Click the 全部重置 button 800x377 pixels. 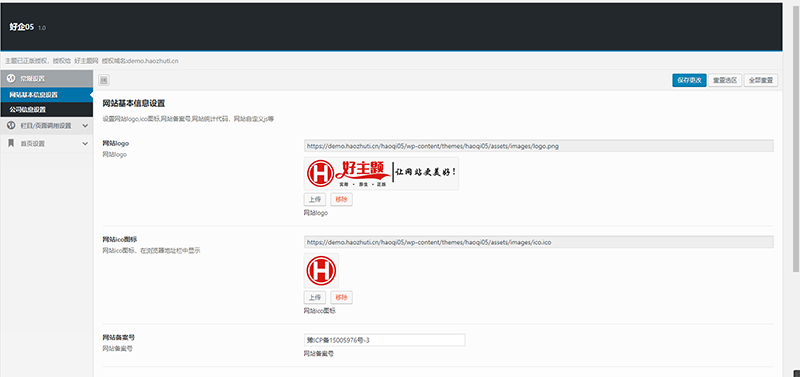pos(761,81)
